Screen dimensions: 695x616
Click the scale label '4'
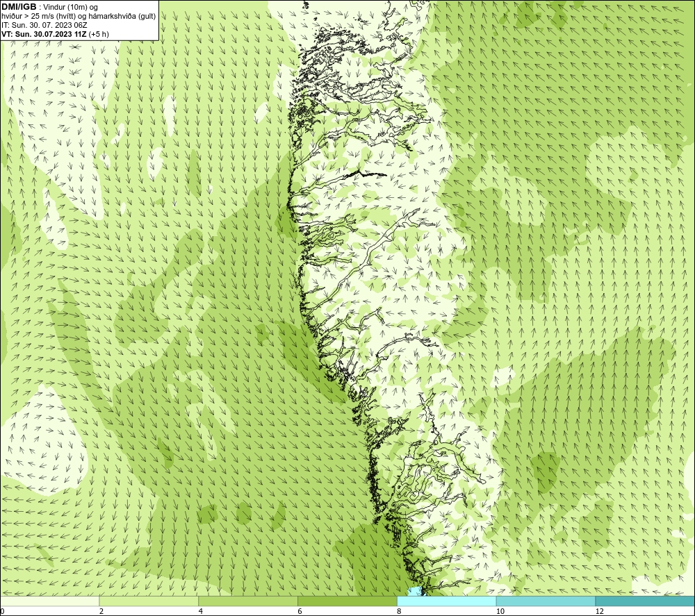click(x=201, y=611)
